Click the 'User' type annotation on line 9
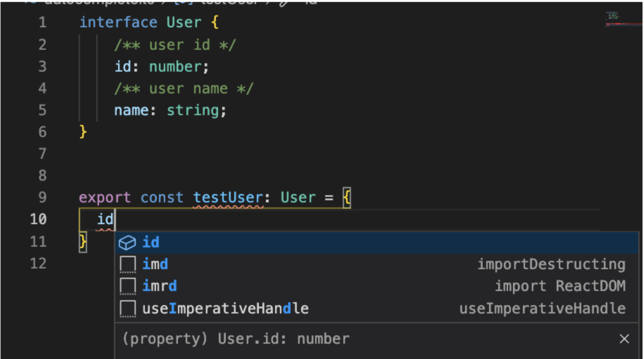644x359 pixels. point(298,197)
